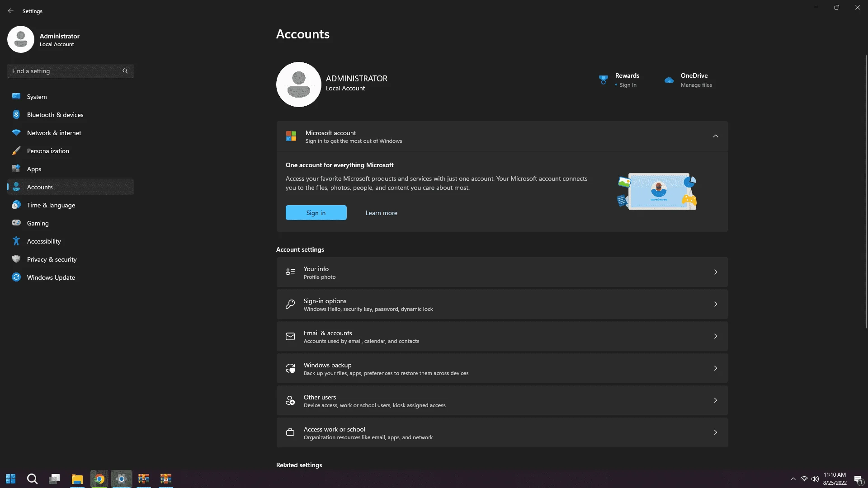Click the Administrator avatar in sidebar
868x488 pixels.
click(21, 39)
